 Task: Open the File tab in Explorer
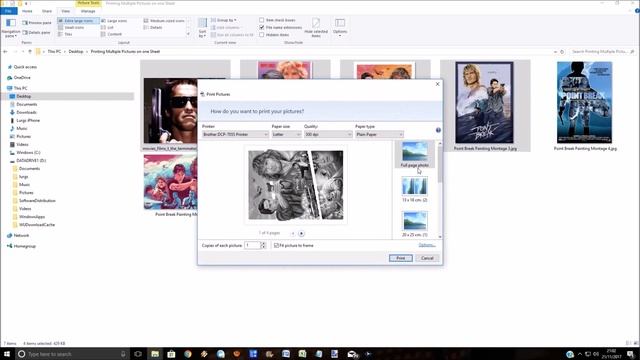pyautogui.click(x=9, y=11)
